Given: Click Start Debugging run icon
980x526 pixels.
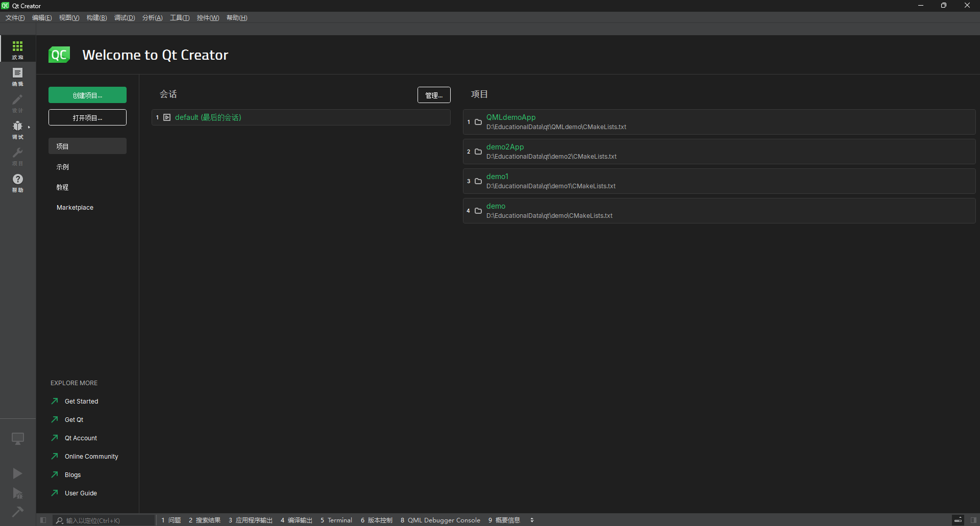Looking at the screenshot, I should 17,493.
